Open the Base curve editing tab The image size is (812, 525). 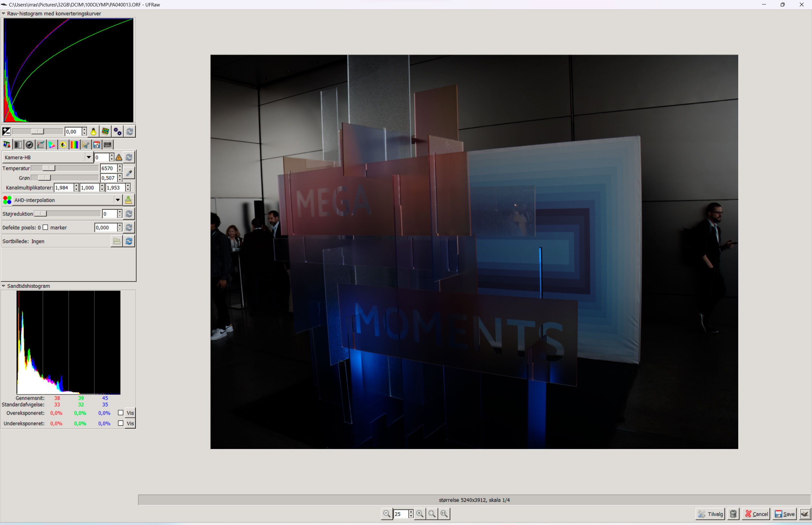(41, 144)
